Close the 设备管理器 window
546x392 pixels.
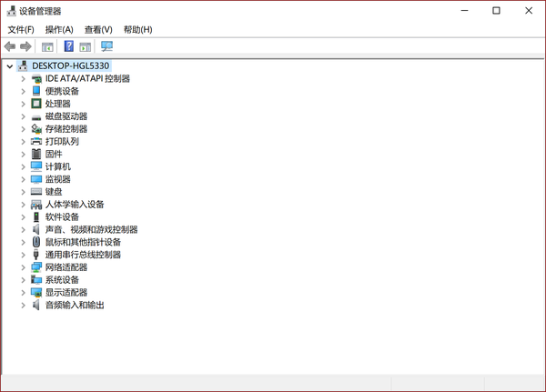pyautogui.click(x=529, y=10)
